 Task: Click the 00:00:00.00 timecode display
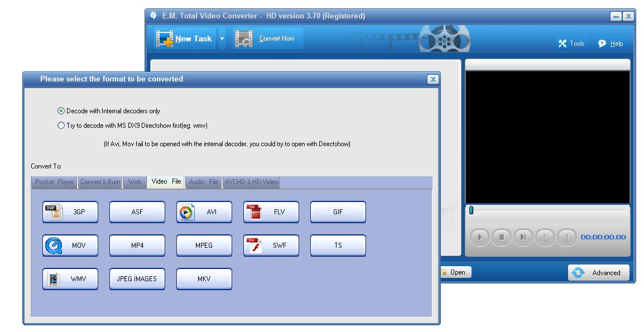(603, 237)
